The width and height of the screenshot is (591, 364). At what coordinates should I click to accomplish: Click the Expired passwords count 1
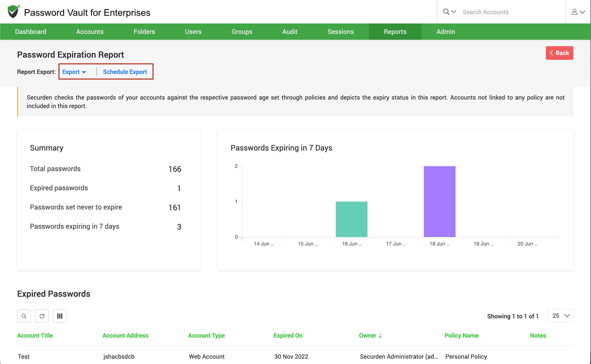tap(179, 188)
